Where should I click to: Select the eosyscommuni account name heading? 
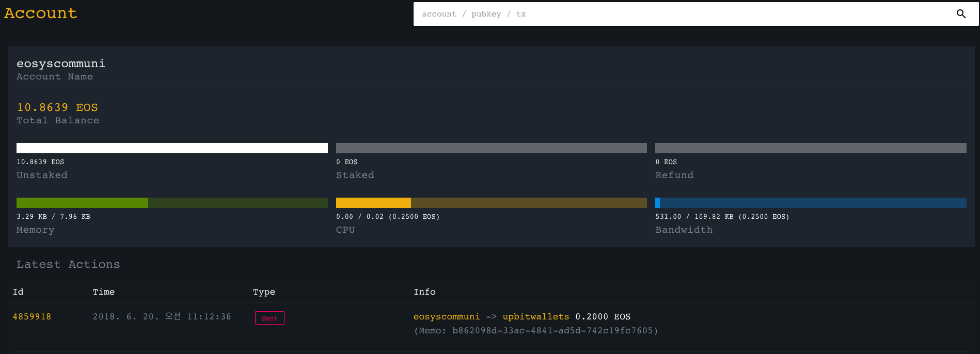coord(61,63)
